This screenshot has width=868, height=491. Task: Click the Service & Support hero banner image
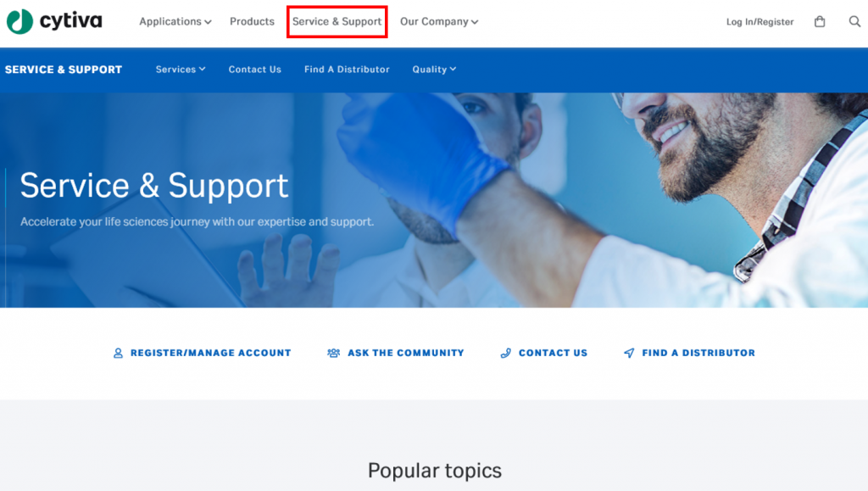tap(434, 200)
